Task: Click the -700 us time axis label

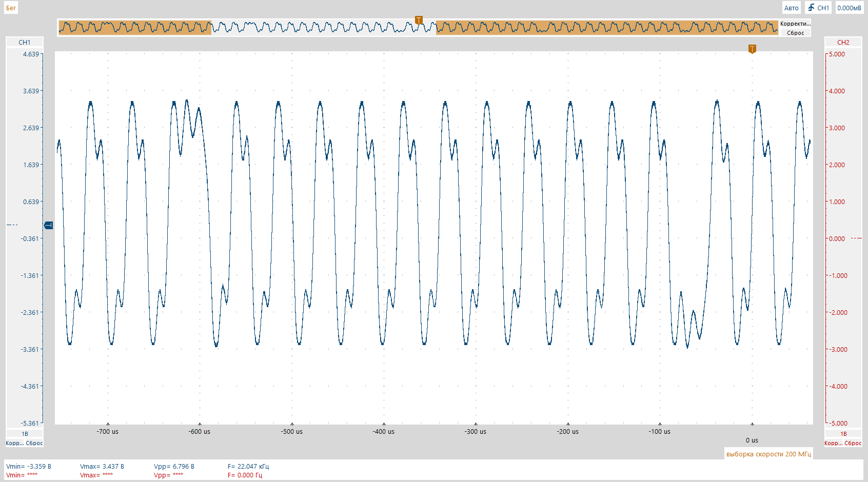Action: (108, 432)
